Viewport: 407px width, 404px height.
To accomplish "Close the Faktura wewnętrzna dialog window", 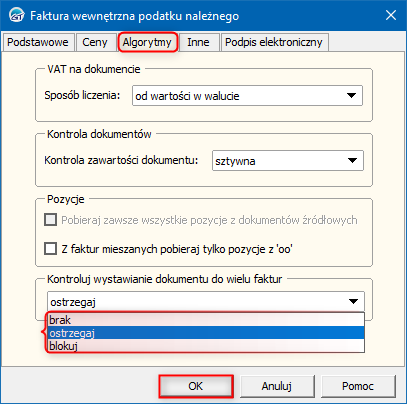I will coord(391,15).
